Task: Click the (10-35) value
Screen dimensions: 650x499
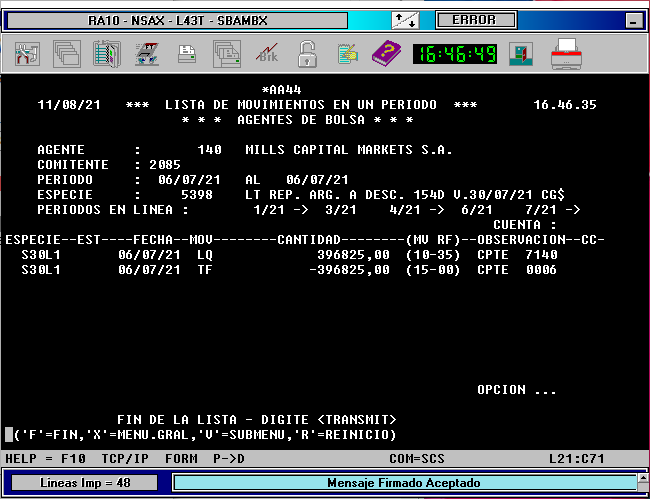Action: [x=433, y=255]
